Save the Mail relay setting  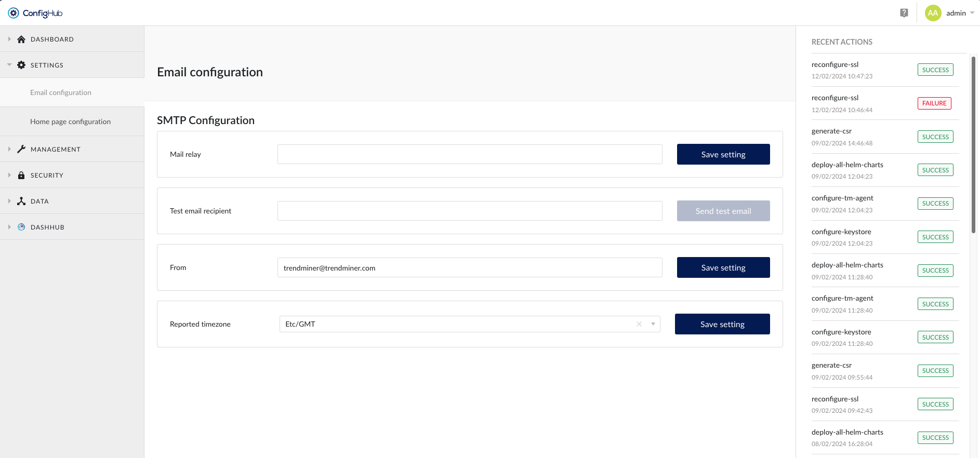click(x=723, y=154)
